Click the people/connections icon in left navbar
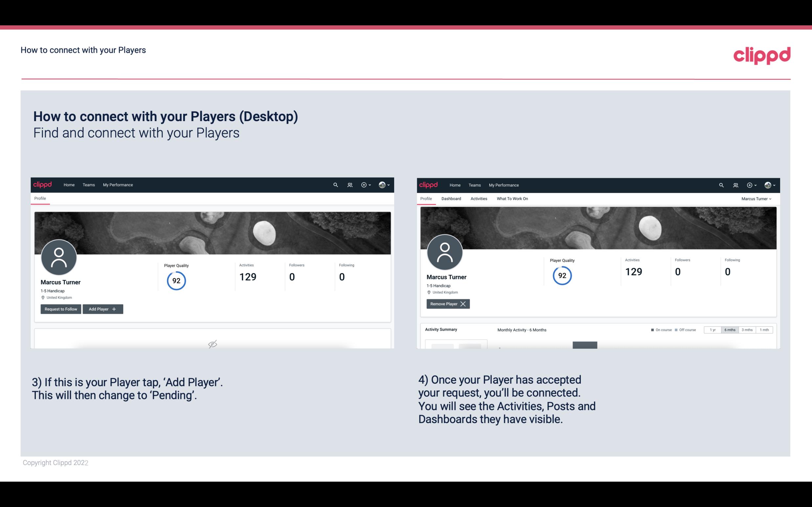The image size is (812, 507). coord(350,185)
